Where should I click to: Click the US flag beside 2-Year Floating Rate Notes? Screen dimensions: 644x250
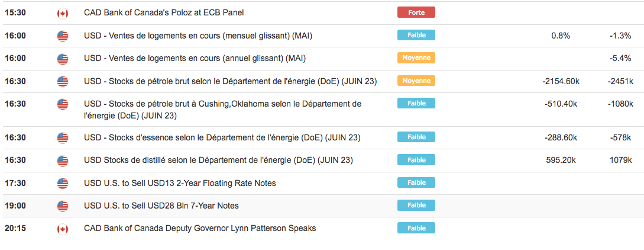(x=63, y=183)
